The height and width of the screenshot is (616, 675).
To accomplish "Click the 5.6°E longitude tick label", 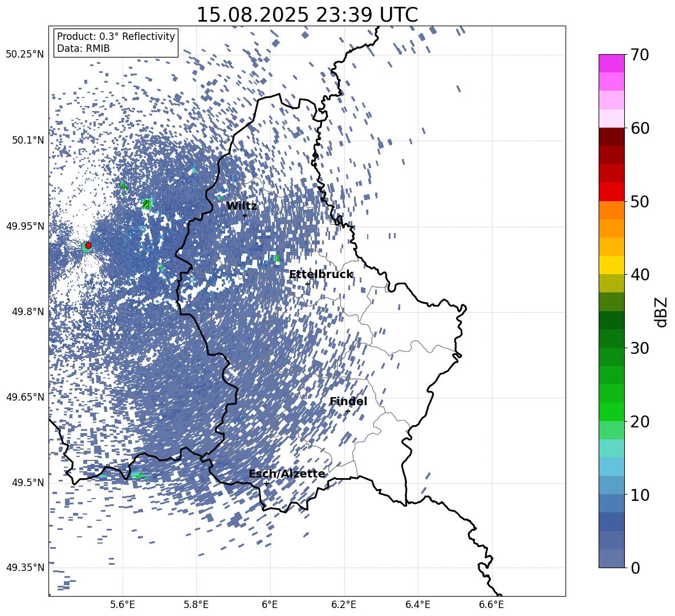I will (123, 605).
